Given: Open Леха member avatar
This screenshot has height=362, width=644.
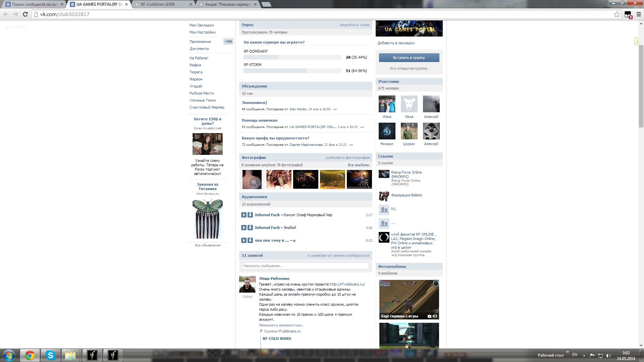Looking at the screenshot, I should pos(409,104).
